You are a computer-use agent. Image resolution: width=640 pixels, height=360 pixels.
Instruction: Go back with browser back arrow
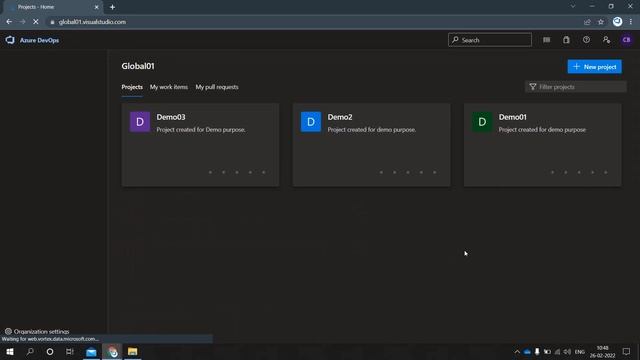tap(9, 22)
